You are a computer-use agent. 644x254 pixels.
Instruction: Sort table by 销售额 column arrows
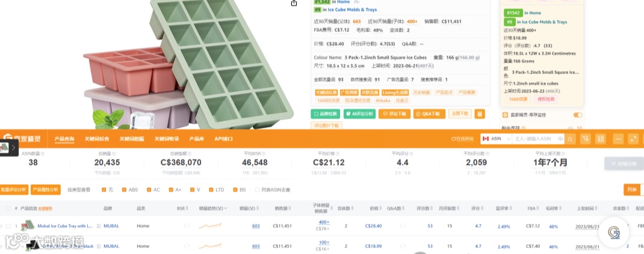coord(291,208)
